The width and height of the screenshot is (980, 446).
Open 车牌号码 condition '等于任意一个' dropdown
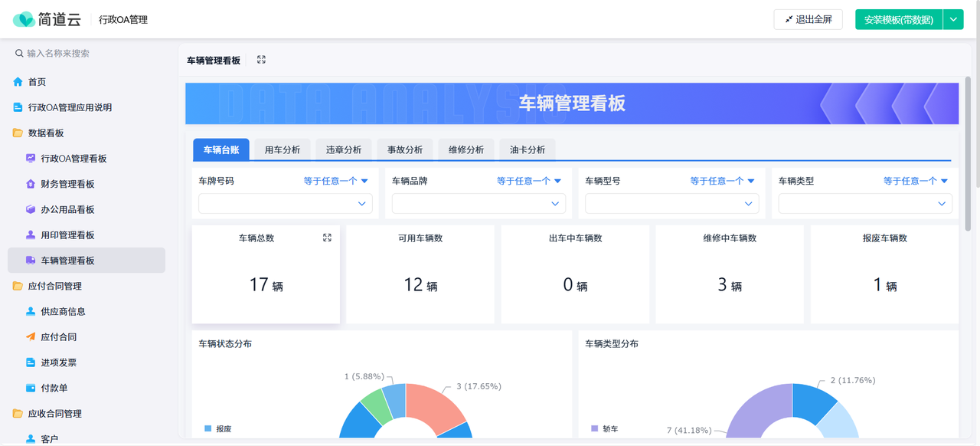point(336,181)
